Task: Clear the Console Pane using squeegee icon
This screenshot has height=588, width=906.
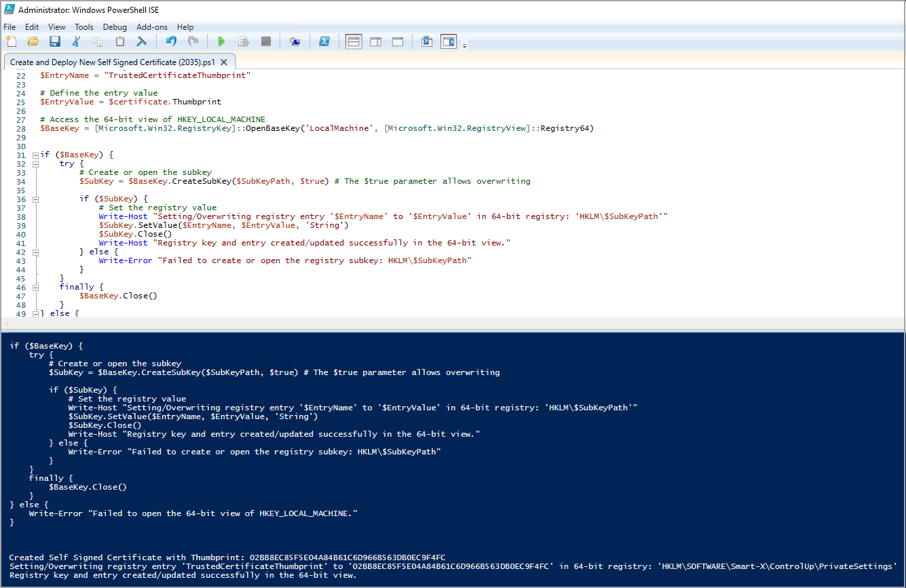Action: pos(140,41)
